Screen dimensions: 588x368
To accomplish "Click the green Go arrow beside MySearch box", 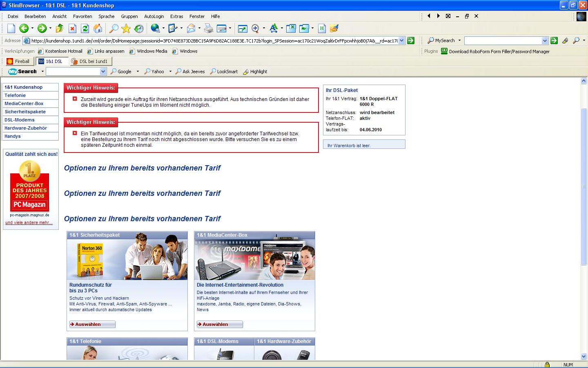I will 554,40.
